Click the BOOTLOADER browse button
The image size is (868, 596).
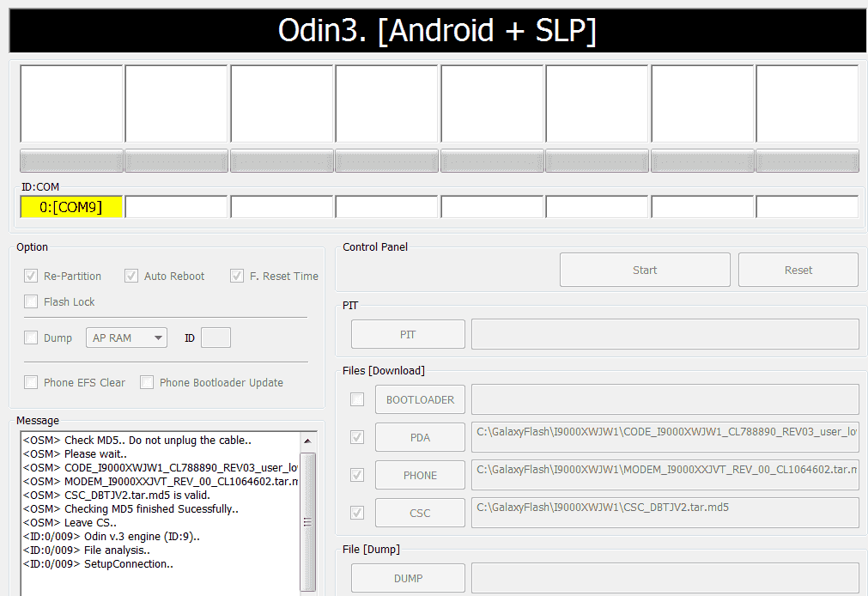420,399
